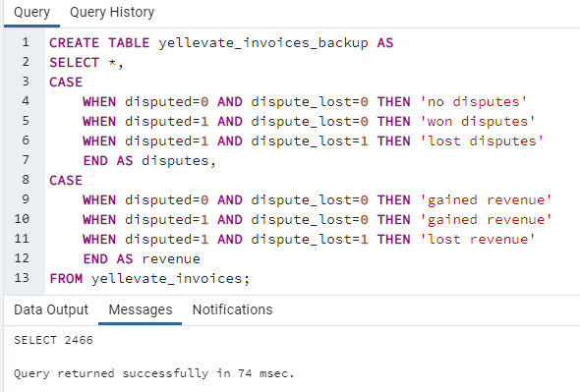The image size is (580, 392).
Task: Place cursor on CREATE TABLE keyword
Action: click(x=99, y=43)
